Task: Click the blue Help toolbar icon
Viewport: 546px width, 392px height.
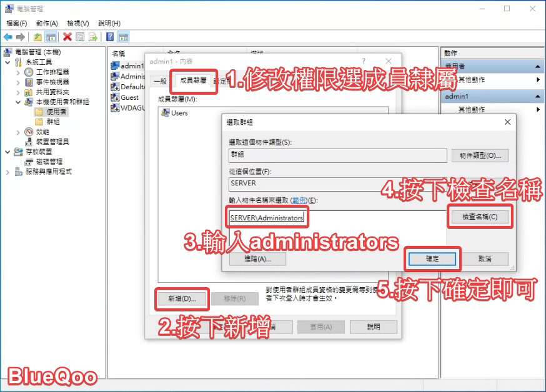Action: click(x=110, y=37)
